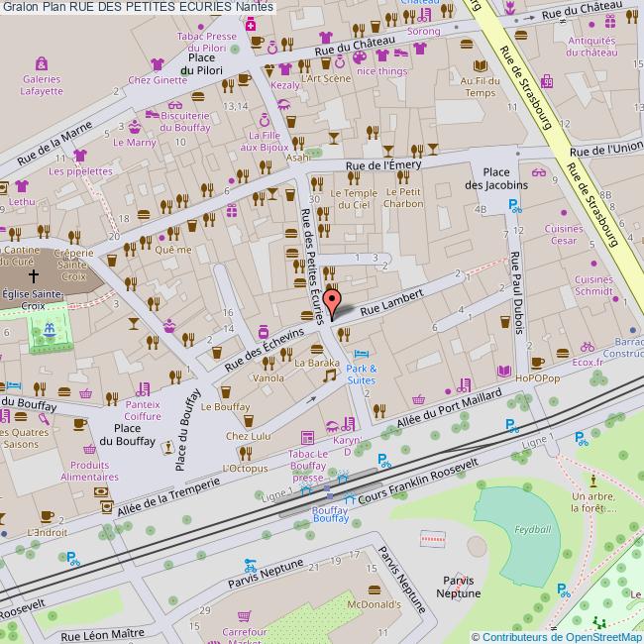Click the Église Sainte-Croix cross icon

coord(34,276)
